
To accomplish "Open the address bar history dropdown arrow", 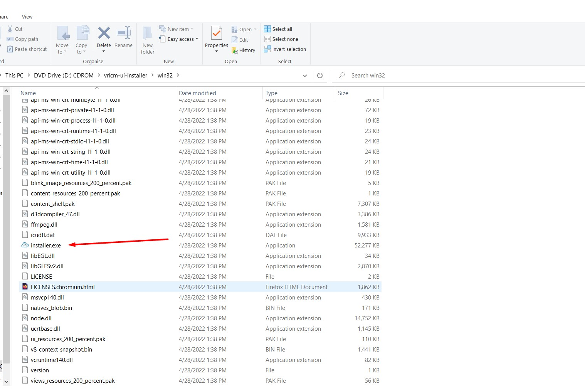I will (x=304, y=76).
